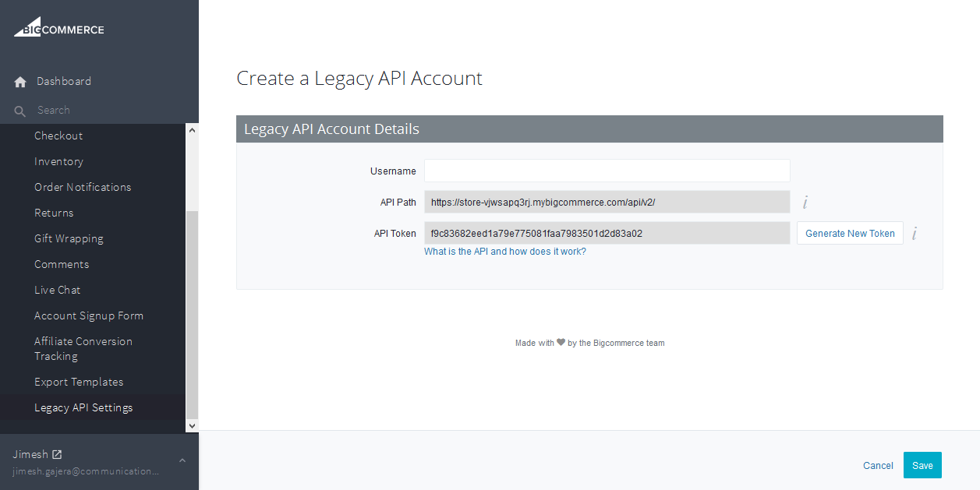Open Gift Wrapping settings
The image size is (980, 490).
coord(69,238)
